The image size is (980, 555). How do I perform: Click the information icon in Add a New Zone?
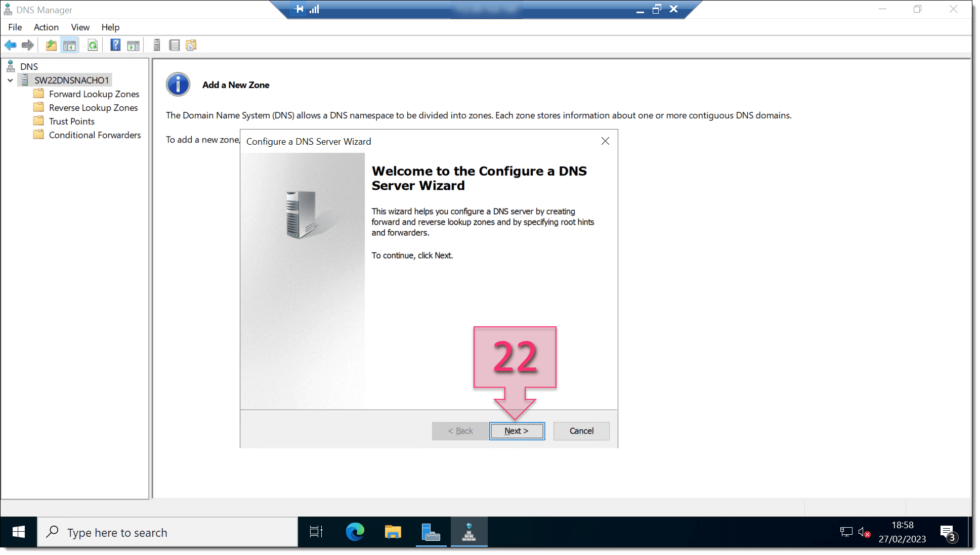(x=179, y=84)
